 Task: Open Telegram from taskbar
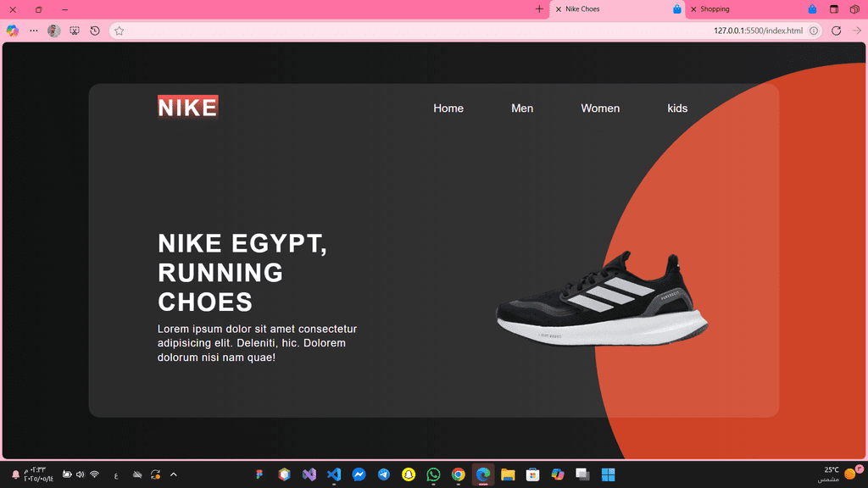coord(384,474)
